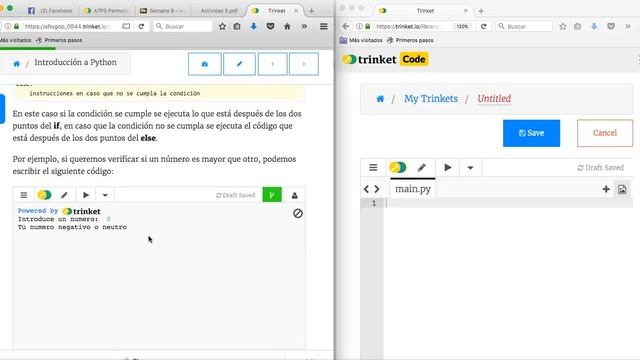
Task: Click the Introducción a Python breadcrumb
Action: pyautogui.click(x=76, y=62)
